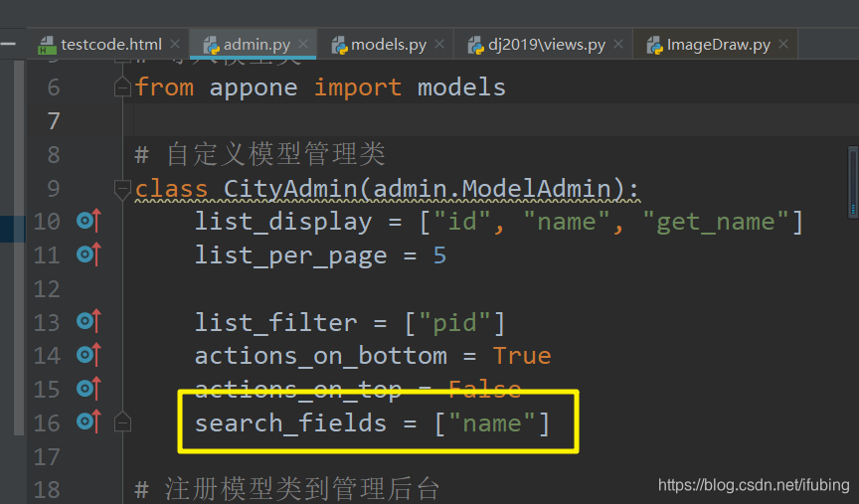Click the "id" string in list_display
The width and height of the screenshot is (859, 504).
[x=461, y=222]
